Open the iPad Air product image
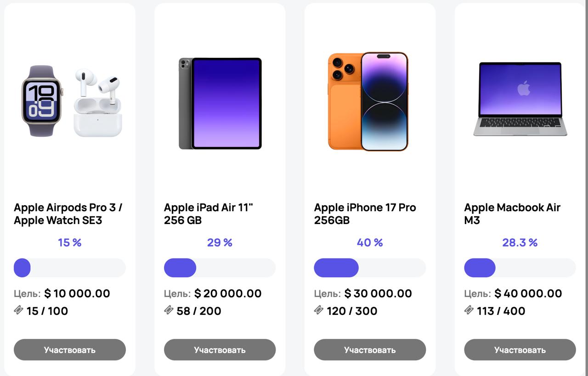The height and width of the screenshot is (376, 588). [x=220, y=103]
